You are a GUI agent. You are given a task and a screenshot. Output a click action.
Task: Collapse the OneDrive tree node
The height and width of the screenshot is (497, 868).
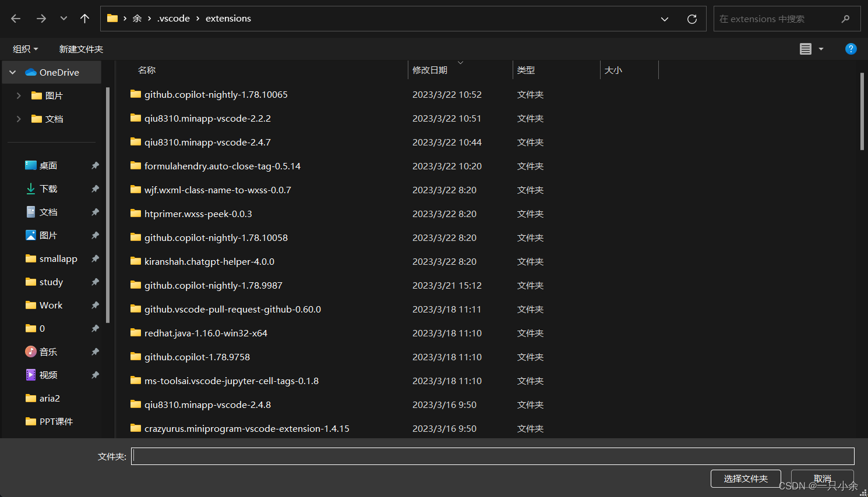tap(13, 72)
